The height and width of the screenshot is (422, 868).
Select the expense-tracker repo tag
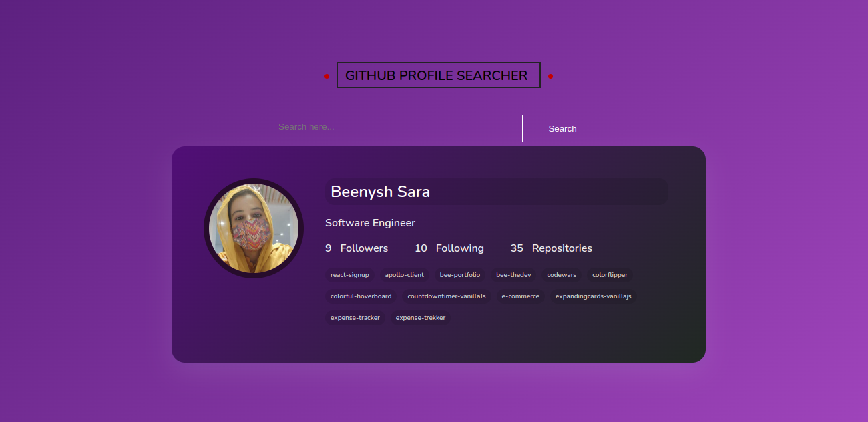355,318
